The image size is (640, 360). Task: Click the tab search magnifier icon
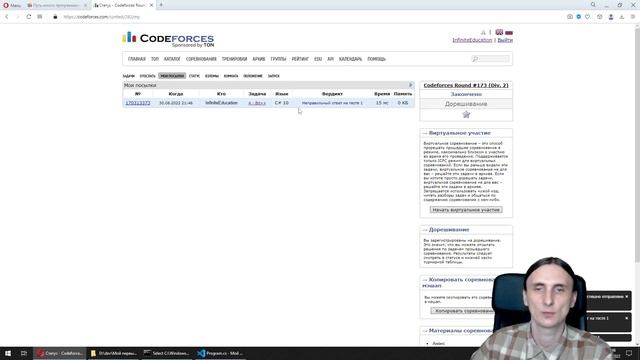click(x=593, y=5)
